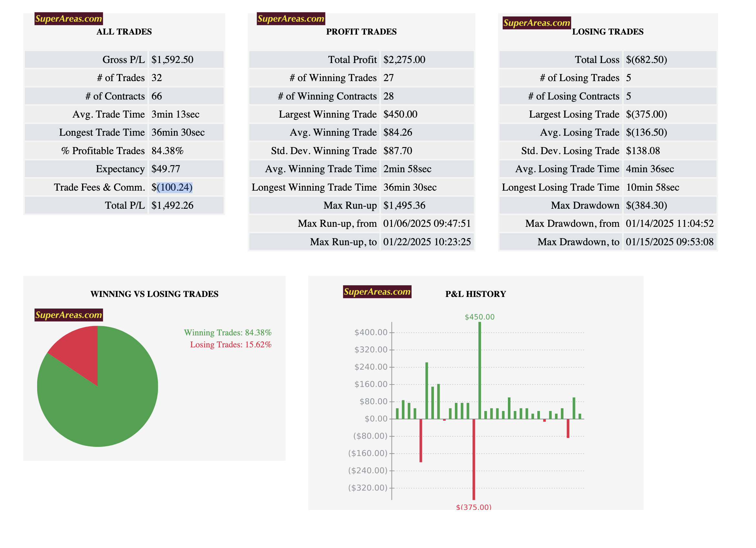756x548 pixels.
Task: Click the $450.00 label above the bar
Action: point(480,317)
